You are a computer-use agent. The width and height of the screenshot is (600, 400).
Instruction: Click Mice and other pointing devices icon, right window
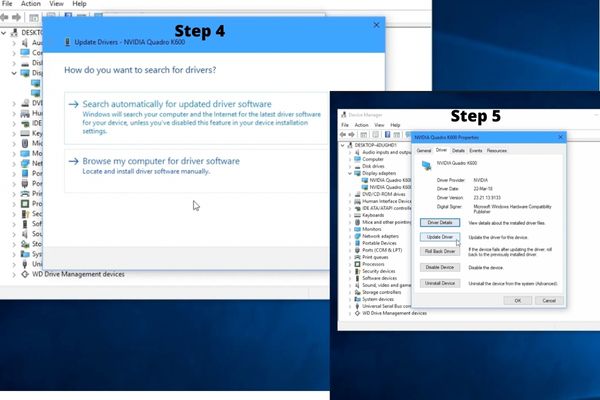click(x=357, y=222)
